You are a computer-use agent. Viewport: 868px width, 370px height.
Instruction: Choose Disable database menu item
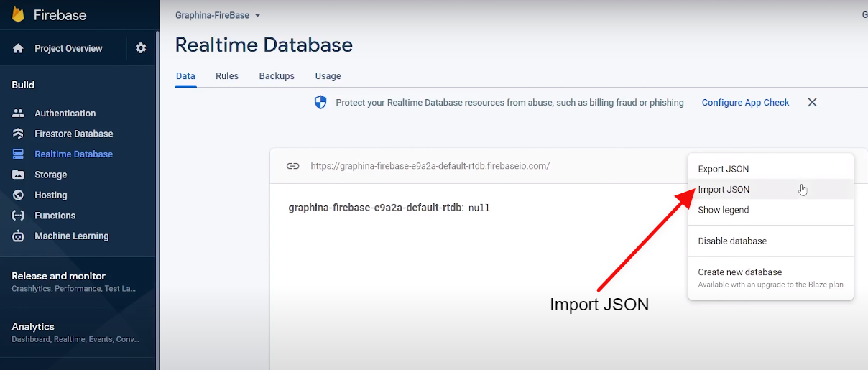pyautogui.click(x=770, y=241)
